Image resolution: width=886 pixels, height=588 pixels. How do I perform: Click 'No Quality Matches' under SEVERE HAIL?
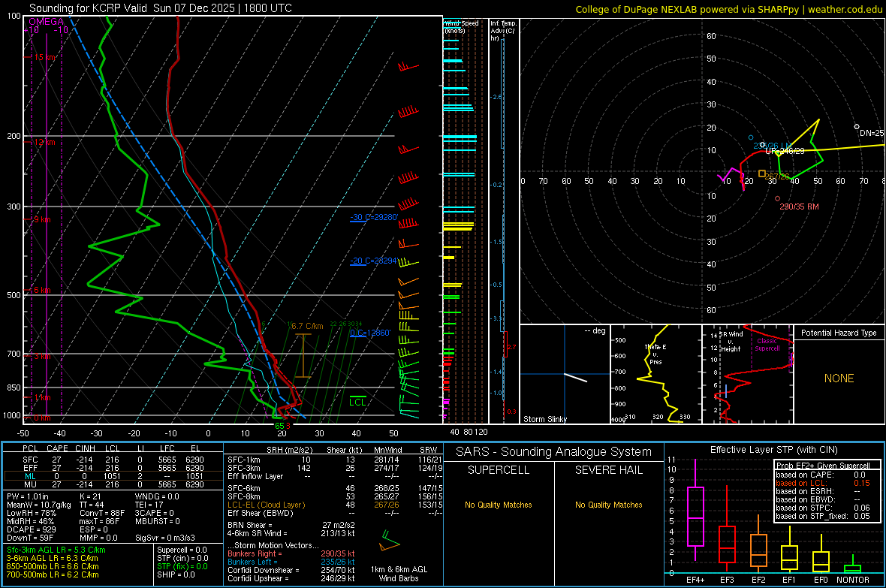[x=608, y=505]
